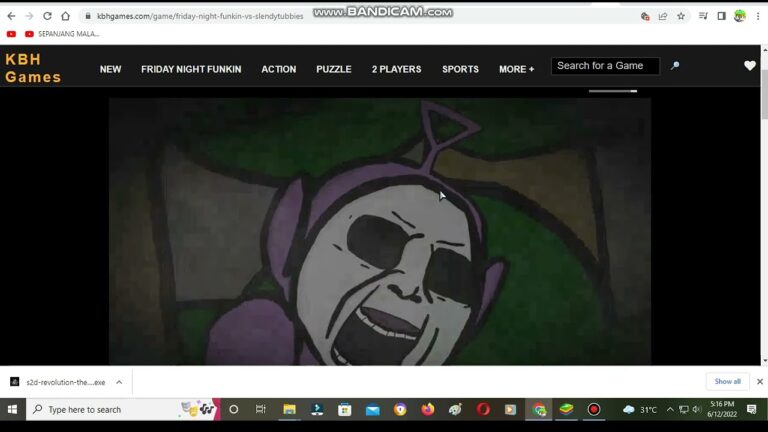Image resolution: width=768 pixels, height=432 pixels.
Task: Open Cortana circle icon
Action: (x=234, y=409)
